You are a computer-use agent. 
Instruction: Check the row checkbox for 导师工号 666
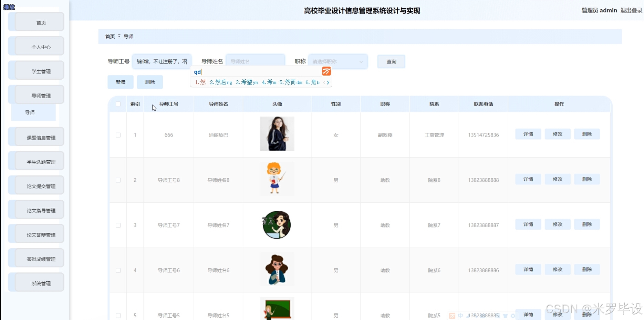pos(118,135)
